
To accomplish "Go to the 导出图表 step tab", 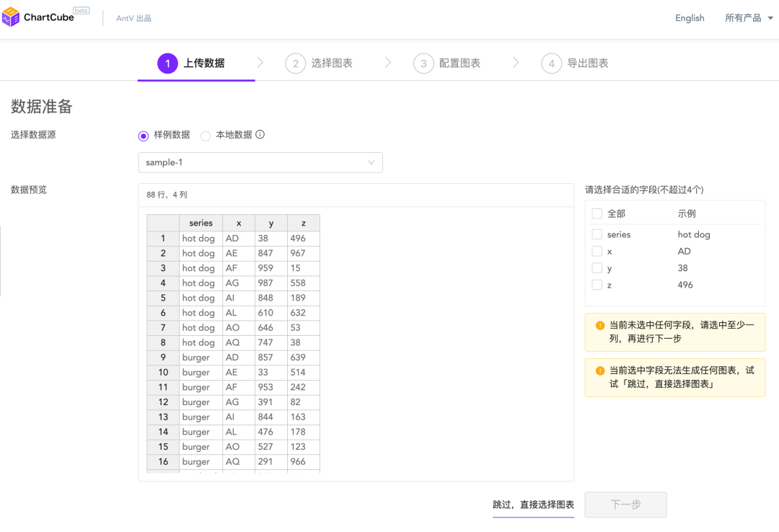I will [x=587, y=63].
